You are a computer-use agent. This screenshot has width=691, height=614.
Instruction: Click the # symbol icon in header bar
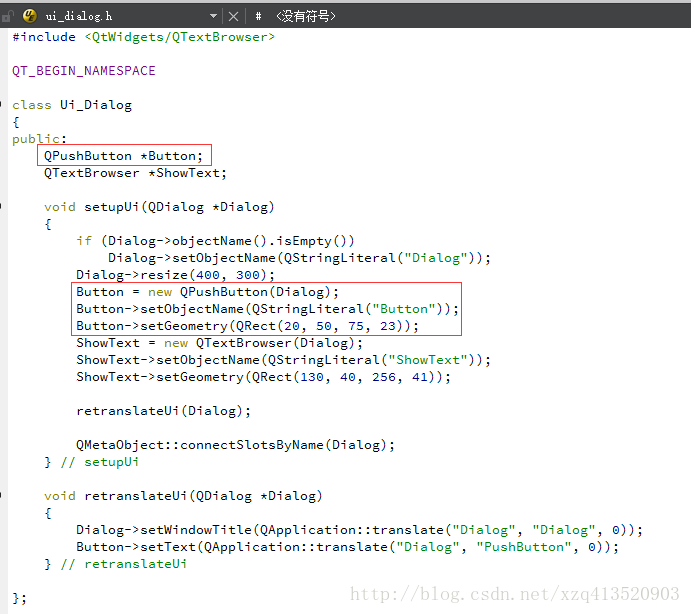258,16
